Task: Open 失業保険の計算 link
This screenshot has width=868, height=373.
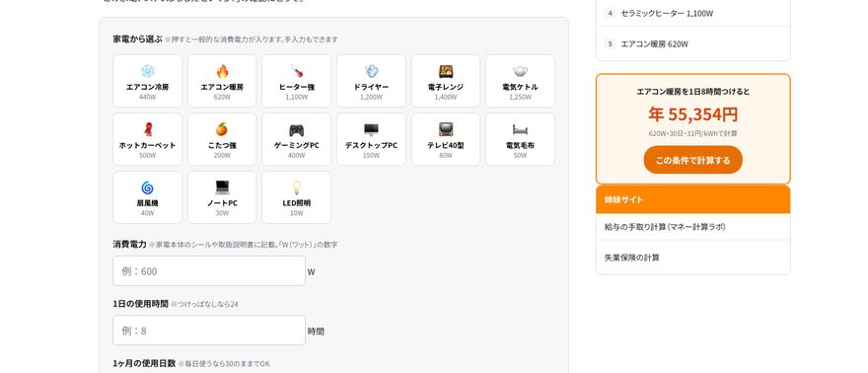Action: click(x=693, y=258)
